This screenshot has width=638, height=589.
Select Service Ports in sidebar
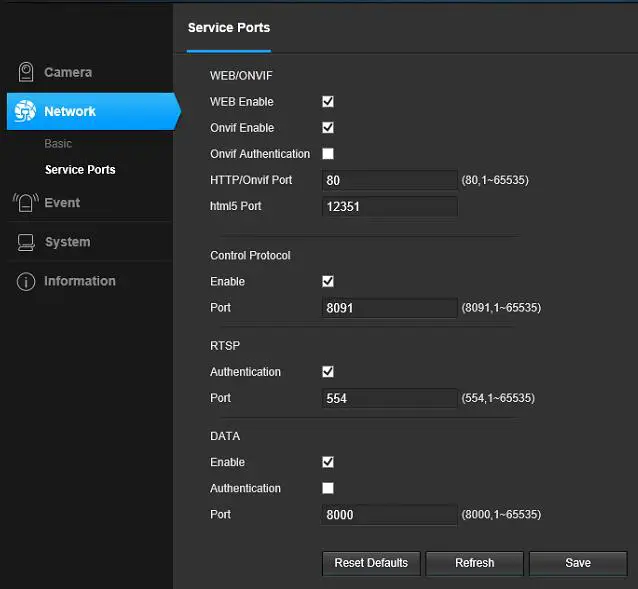click(80, 170)
